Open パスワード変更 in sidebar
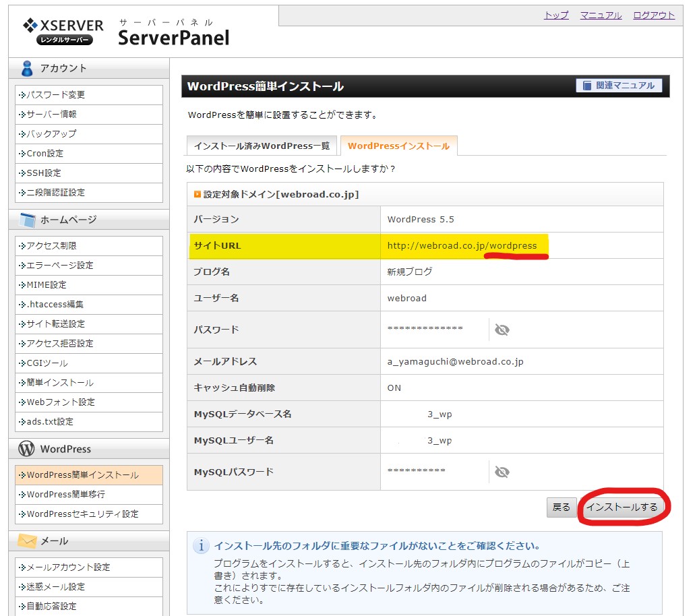 click(x=89, y=95)
